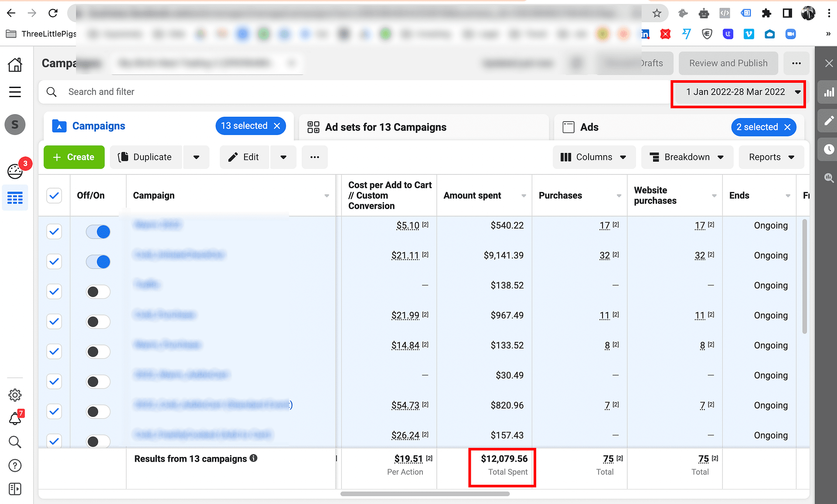Expand the Columns dropdown

pyautogui.click(x=594, y=157)
